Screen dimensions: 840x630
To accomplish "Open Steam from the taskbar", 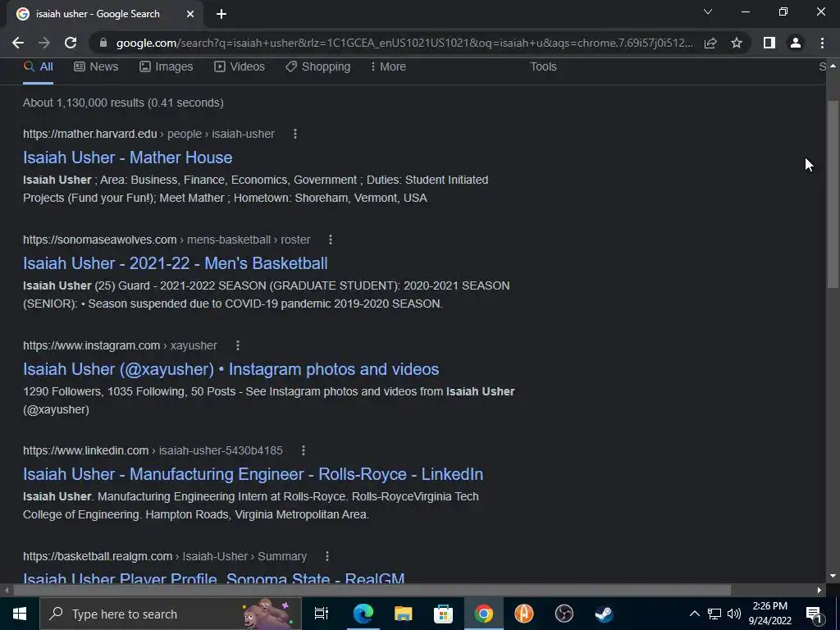I will (x=605, y=614).
